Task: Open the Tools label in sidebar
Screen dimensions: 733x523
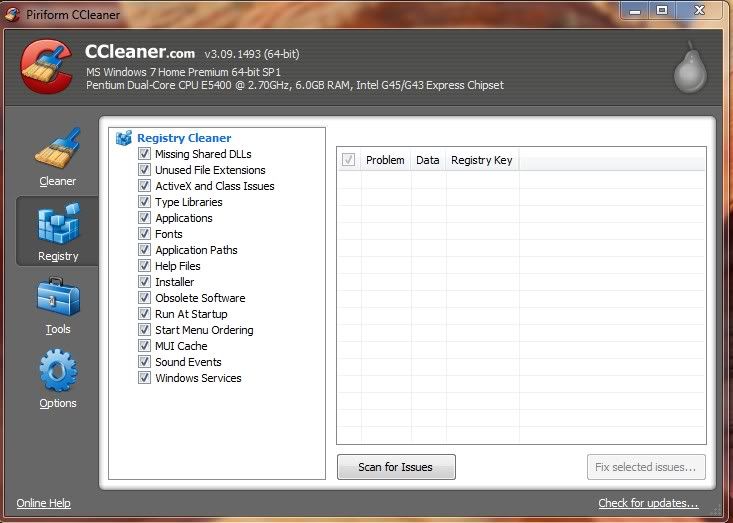Action: [x=58, y=329]
